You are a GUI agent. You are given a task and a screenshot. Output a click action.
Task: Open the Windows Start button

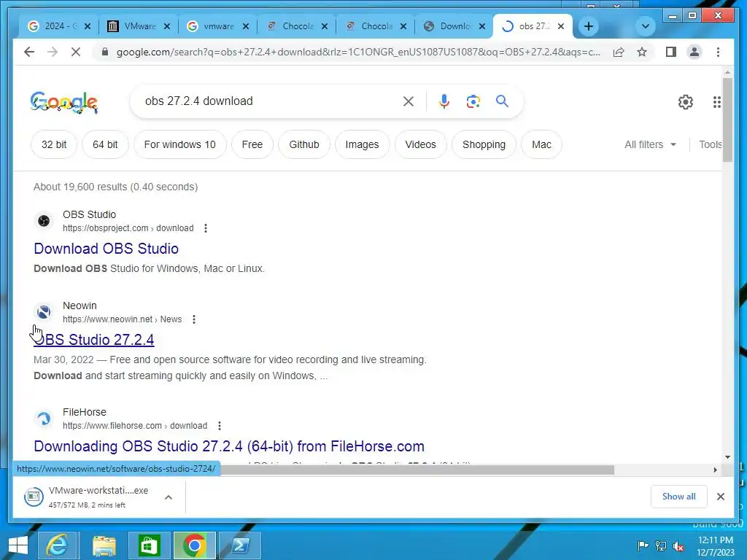(18, 545)
